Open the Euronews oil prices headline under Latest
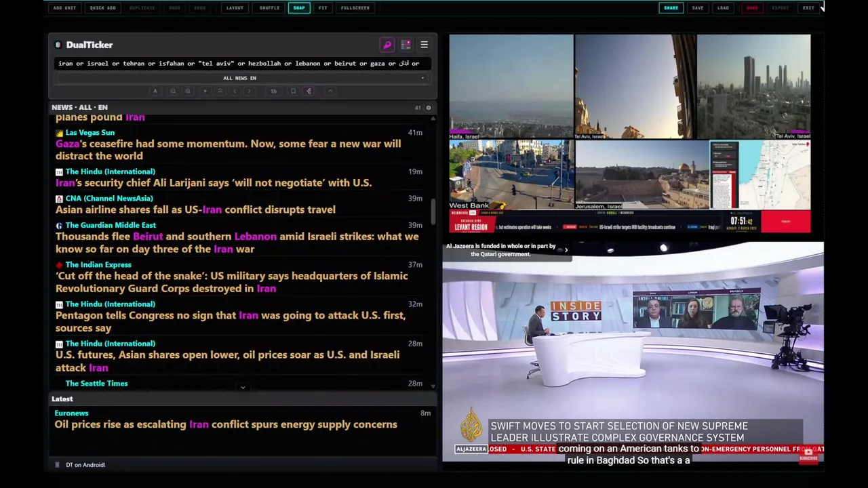Screen dimensions: 868x488 coord(226,424)
